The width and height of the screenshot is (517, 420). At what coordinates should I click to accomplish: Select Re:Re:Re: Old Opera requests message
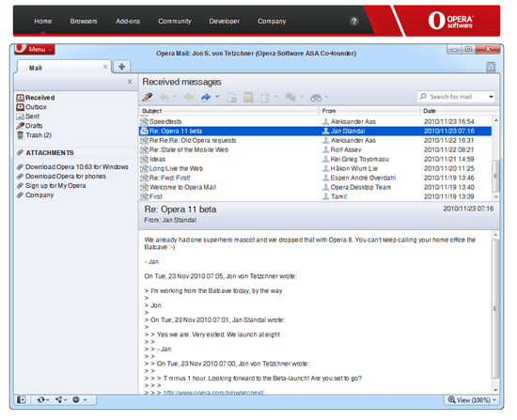click(x=316, y=140)
